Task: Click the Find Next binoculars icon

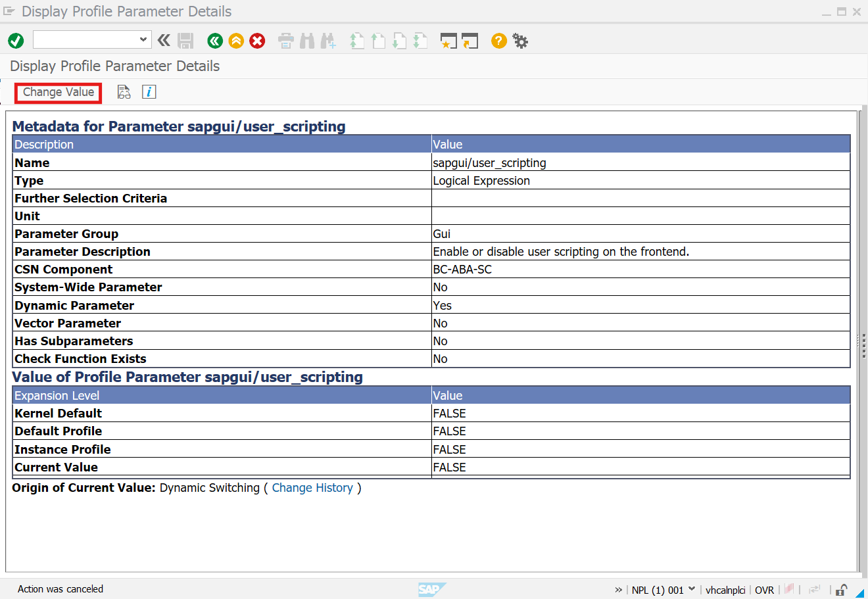Action: click(328, 41)
